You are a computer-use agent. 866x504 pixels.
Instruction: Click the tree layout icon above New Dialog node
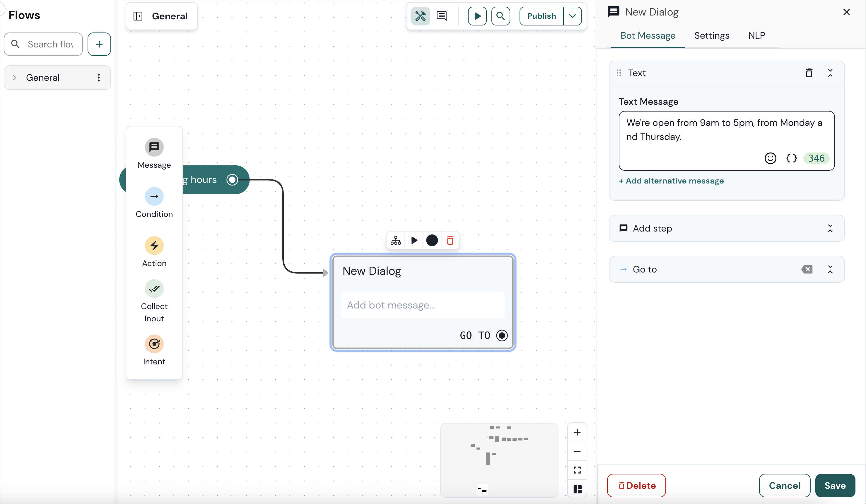click(396, 240)
